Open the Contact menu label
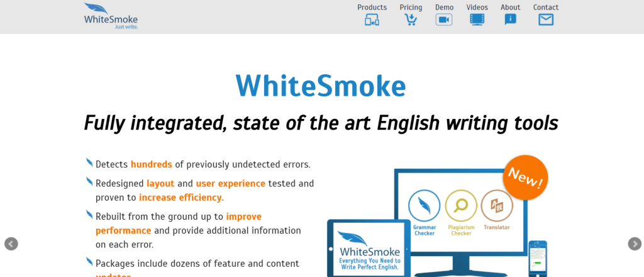This screenshot has width=644, height=277. click(x=546, y=8)
